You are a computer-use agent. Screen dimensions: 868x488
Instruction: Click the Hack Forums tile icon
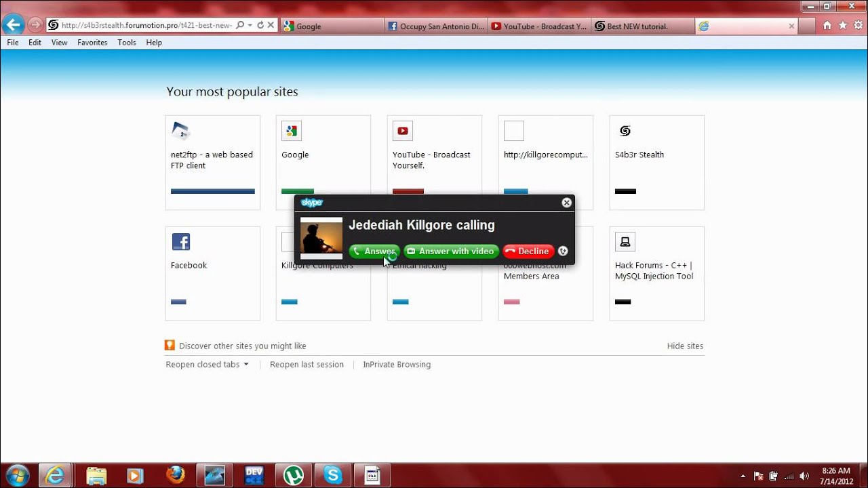pyautogui.click(x=625, y=242)
